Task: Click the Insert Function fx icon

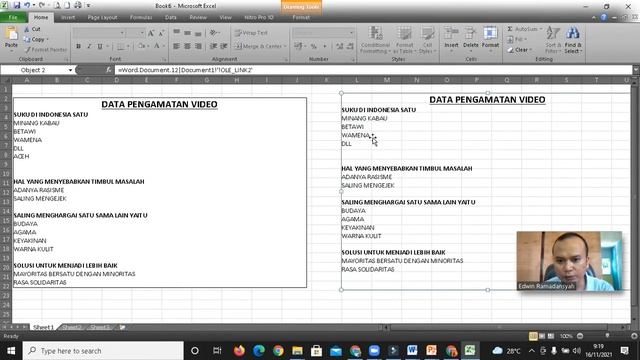Action: tap(109, 70)
